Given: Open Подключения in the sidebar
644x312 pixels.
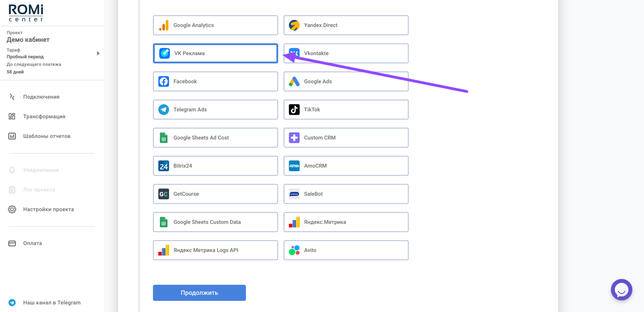Looking at the screenshot, I should (x=41, y=97).
